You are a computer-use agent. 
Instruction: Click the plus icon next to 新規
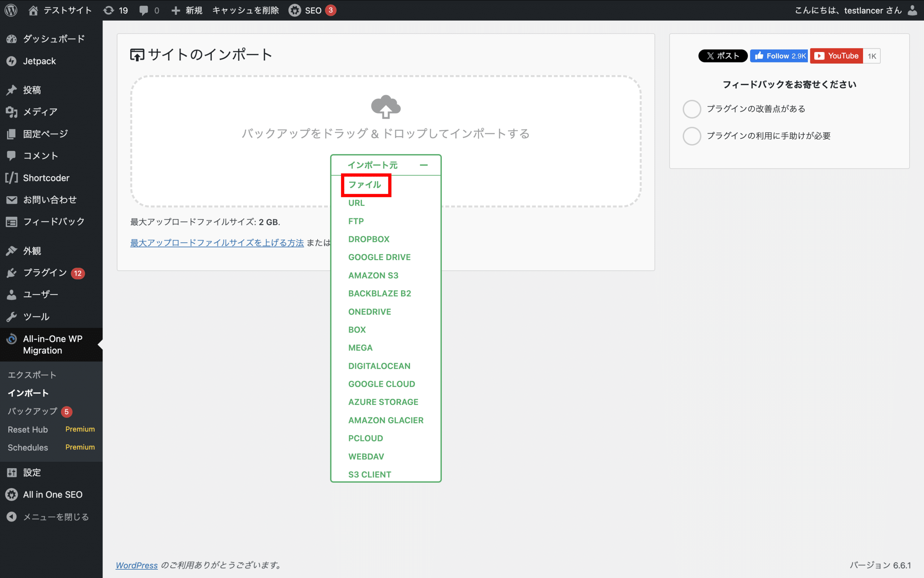click(x=176, y=10)
